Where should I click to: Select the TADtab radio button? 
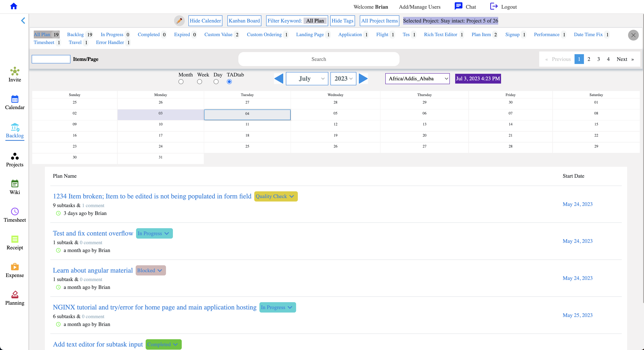229,82
